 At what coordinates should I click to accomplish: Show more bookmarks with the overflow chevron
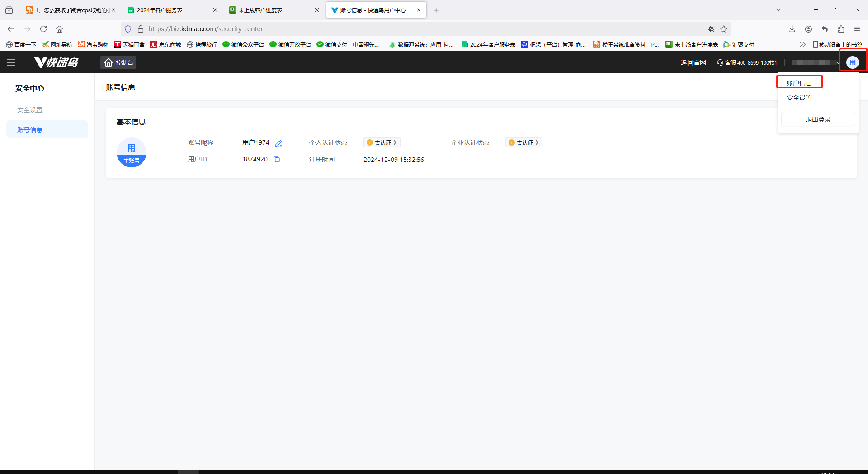(802, 44)
